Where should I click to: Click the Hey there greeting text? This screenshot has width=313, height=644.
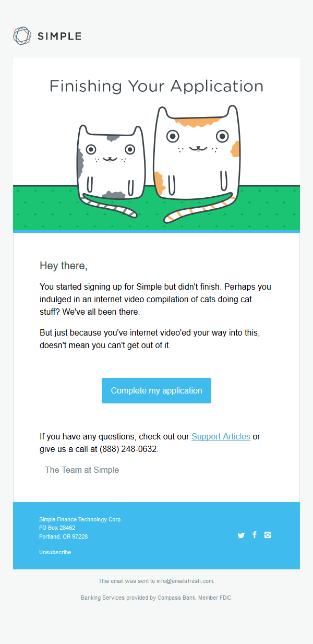point(64,266)
